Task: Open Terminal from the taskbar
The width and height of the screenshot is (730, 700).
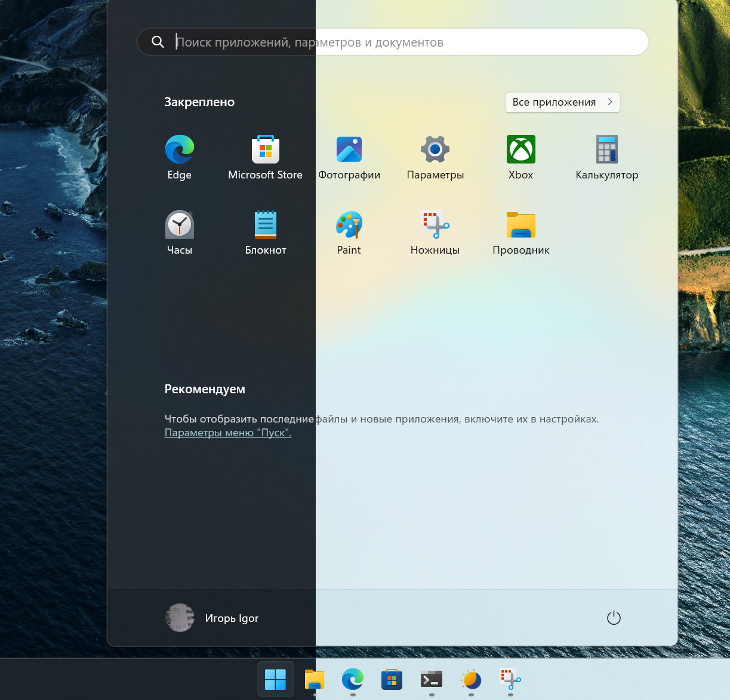Action: pyautogui.click(x=432, y=679)
